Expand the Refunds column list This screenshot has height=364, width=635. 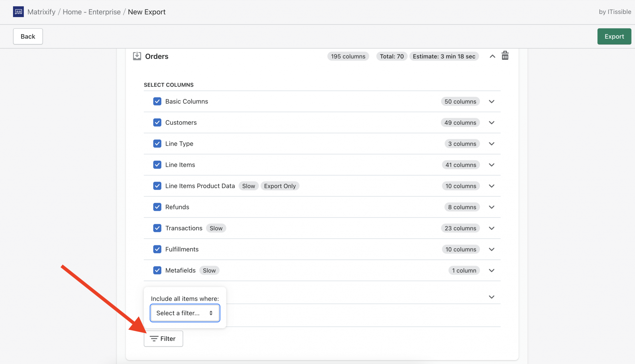[491, 207]
